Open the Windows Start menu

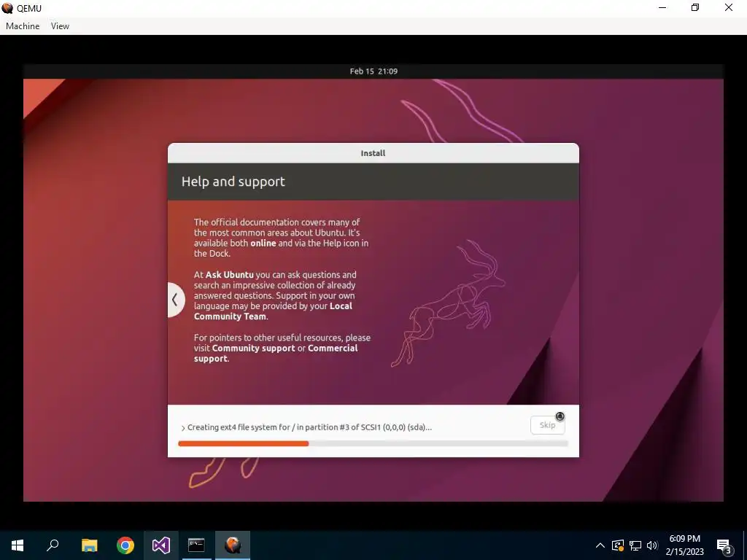coord(18,545)
